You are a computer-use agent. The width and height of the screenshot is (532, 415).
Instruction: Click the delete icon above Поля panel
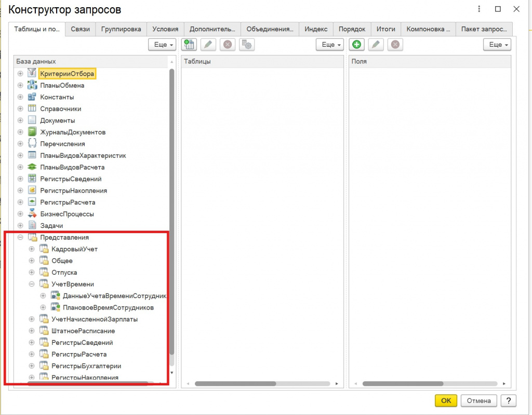395,45
